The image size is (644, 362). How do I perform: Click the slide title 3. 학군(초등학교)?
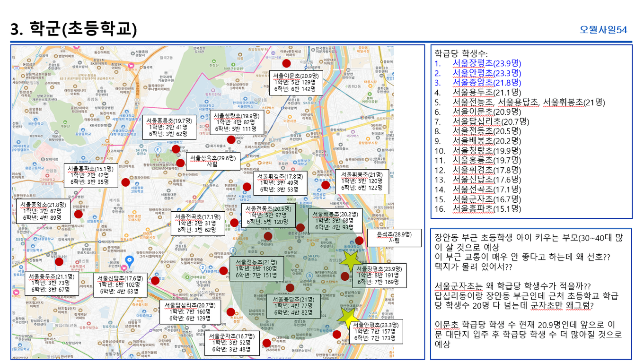(73, 28)
